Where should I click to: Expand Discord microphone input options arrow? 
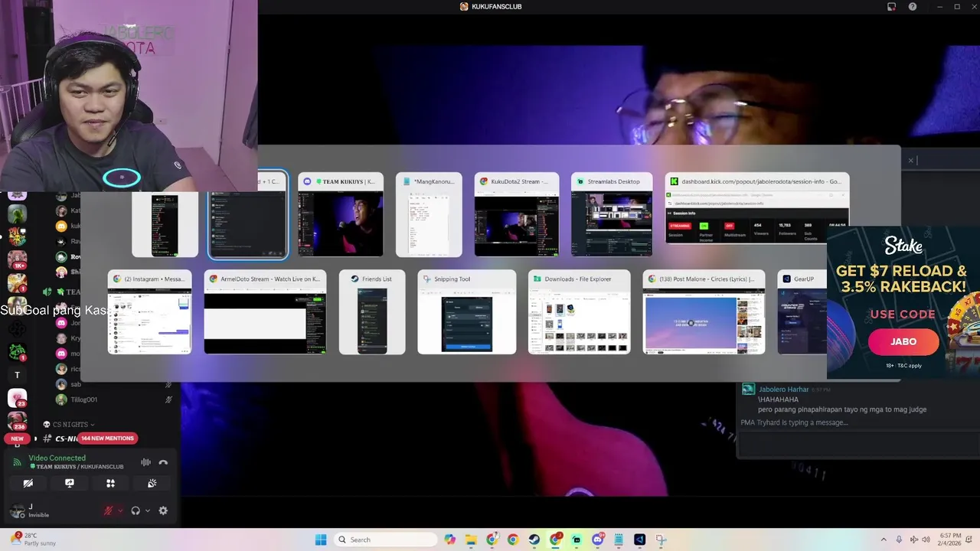119,510
